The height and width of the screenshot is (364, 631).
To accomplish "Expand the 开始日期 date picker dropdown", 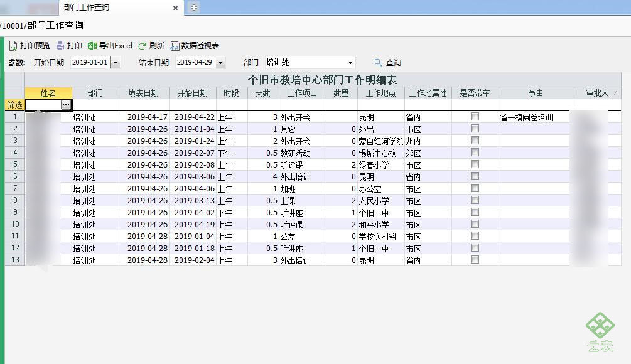I will click(116, 63).
